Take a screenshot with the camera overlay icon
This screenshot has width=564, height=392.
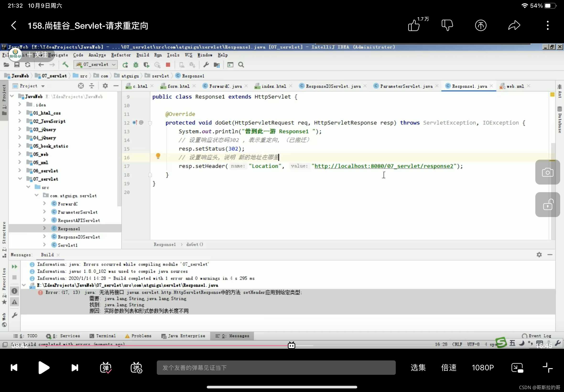click(548, 172)
